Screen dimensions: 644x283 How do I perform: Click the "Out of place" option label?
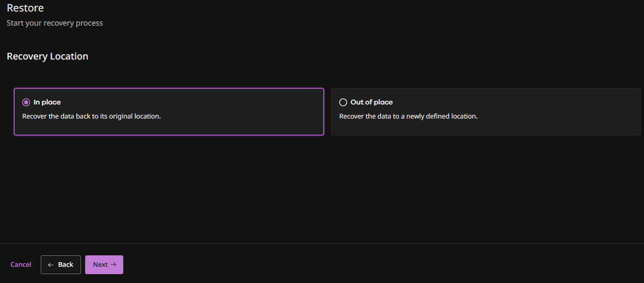[371, 102]
